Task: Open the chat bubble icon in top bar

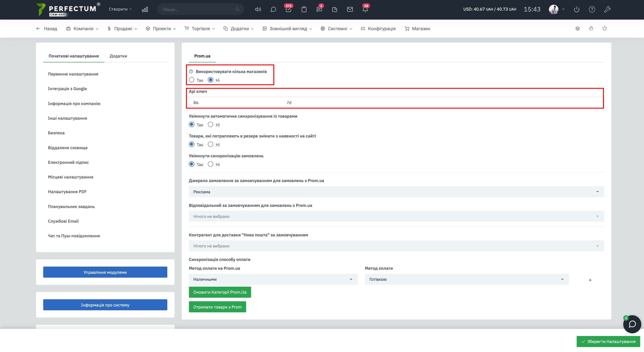Action: coord(273,9)
